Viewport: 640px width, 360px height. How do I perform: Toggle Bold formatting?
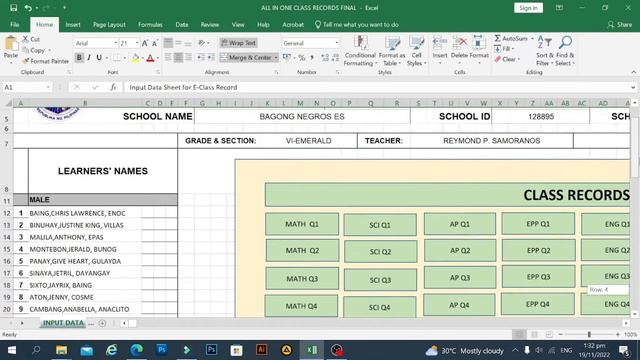(79, 58)
